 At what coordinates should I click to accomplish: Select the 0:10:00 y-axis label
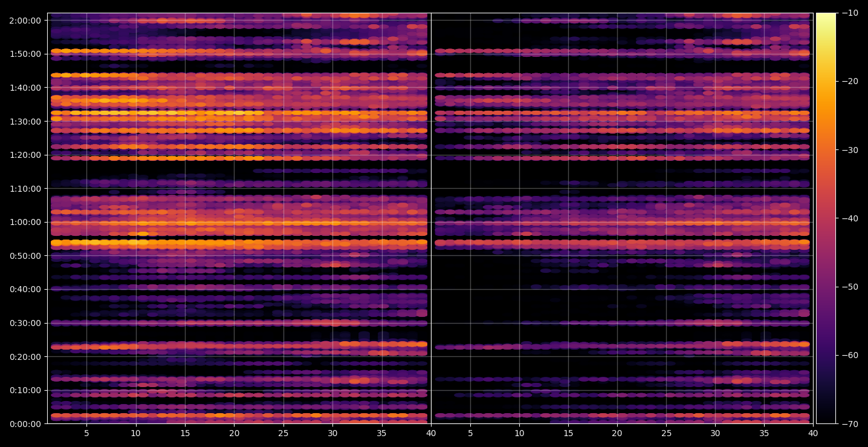pyautogui.click(x=25, y=390)
